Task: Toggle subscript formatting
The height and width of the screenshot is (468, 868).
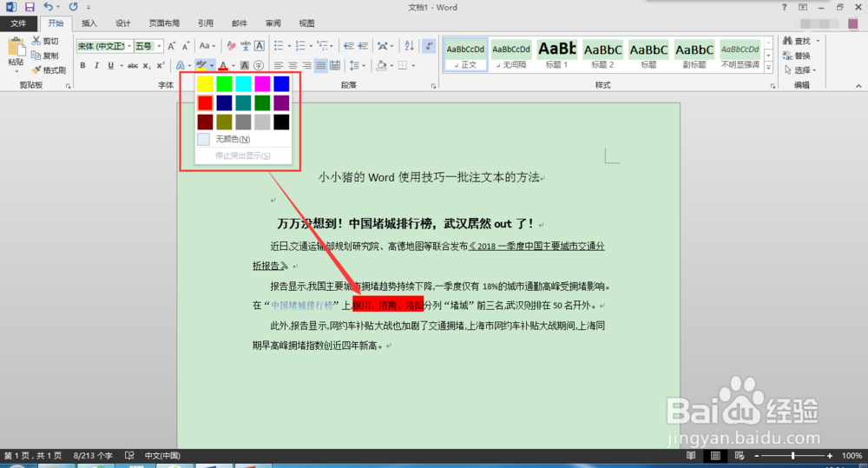Action: pyautogui.click(x=146, y=65)
